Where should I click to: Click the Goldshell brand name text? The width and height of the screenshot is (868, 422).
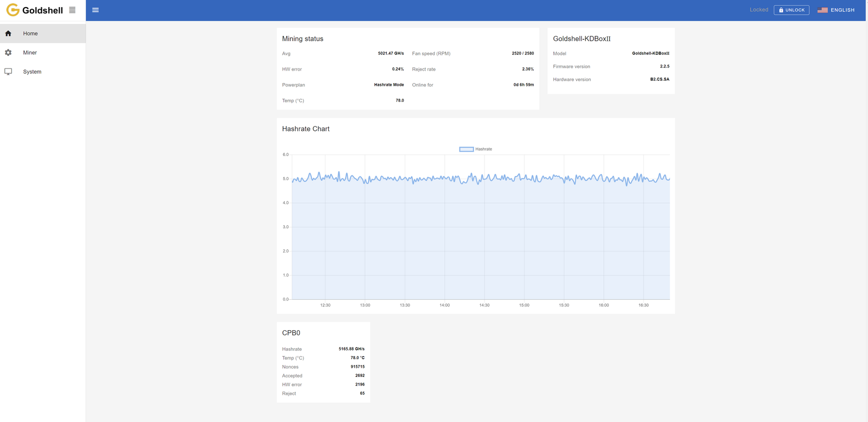click(42, 10)
